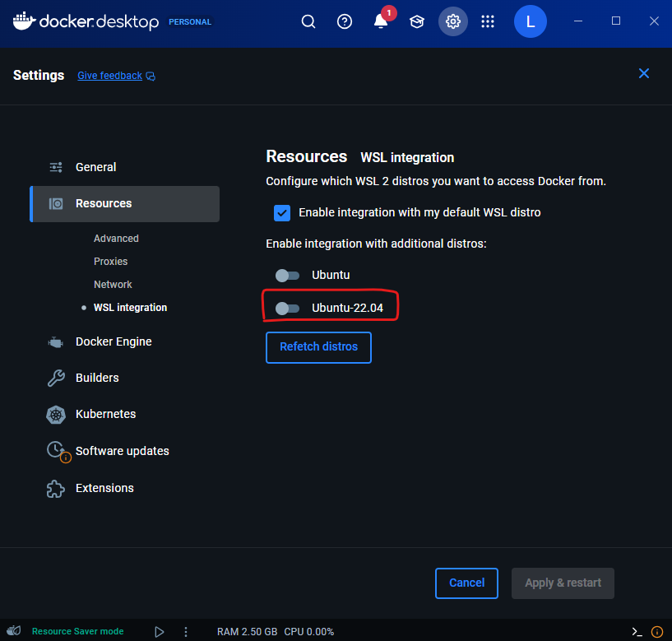Open Proxies under Resources
Screen dimensions: 672x641
(110, 262)
